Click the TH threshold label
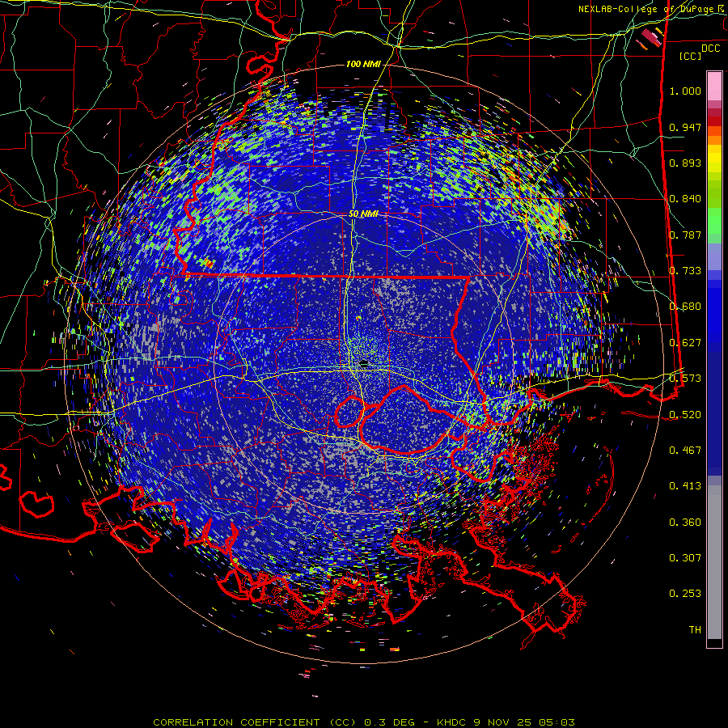The height and width of the screenshot is (728, 728). (x=695, y=630)
